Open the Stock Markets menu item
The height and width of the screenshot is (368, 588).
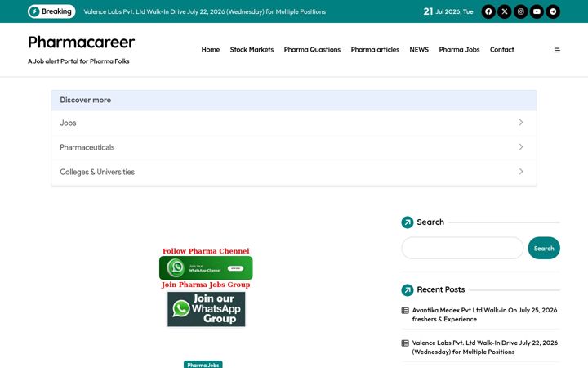[x=252, y=50]
